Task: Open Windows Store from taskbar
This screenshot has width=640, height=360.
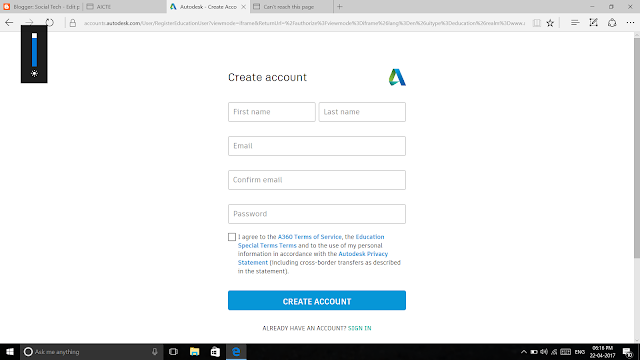Action: tap(215, 352)
